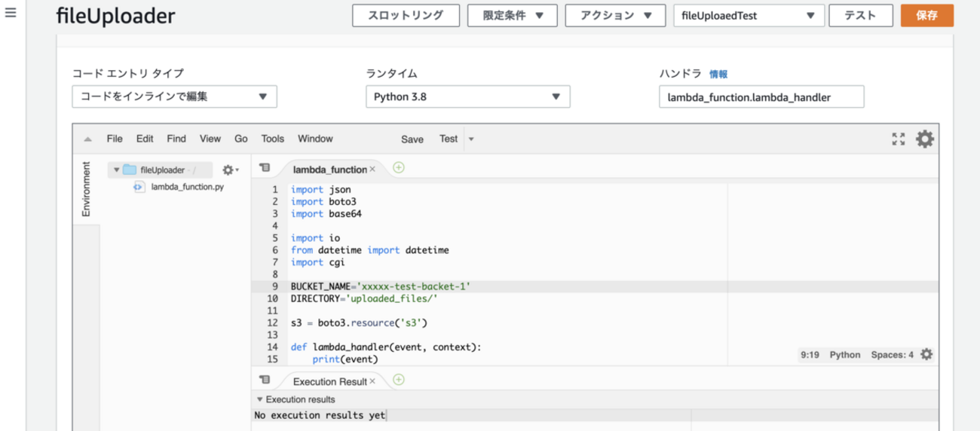Open the Go menu
Viewport: 980px width, 431px height.
point(241,139)
